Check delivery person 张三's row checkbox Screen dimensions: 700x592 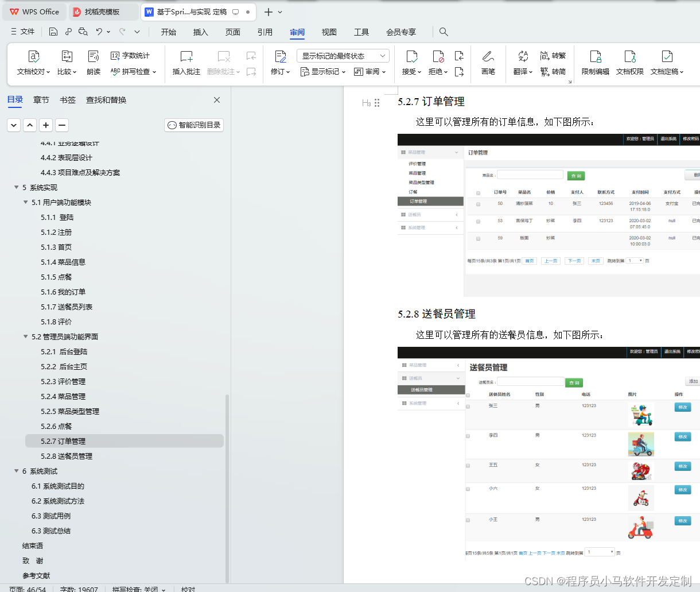tap(468, 405)
